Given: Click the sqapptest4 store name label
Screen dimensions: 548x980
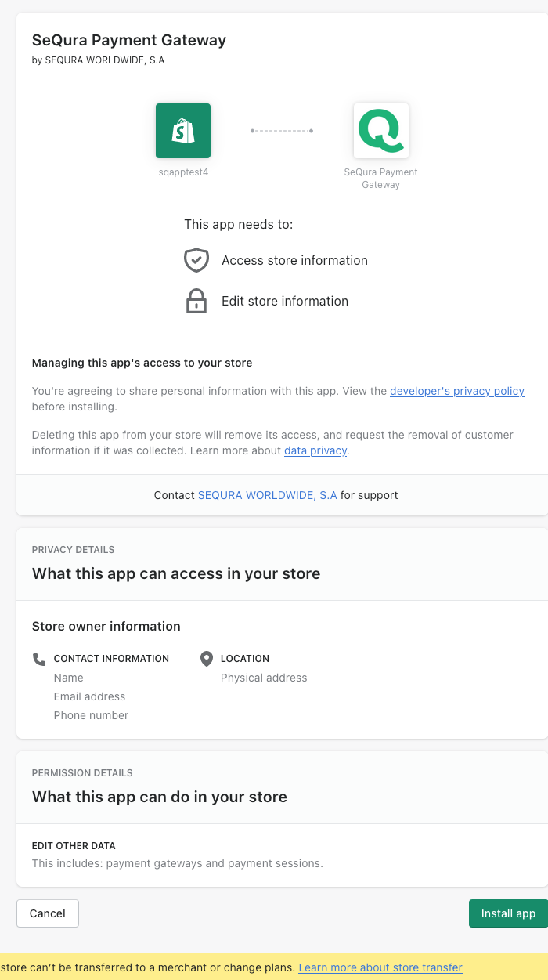Looking at the screenshot, I should click(x=183, y=172).
